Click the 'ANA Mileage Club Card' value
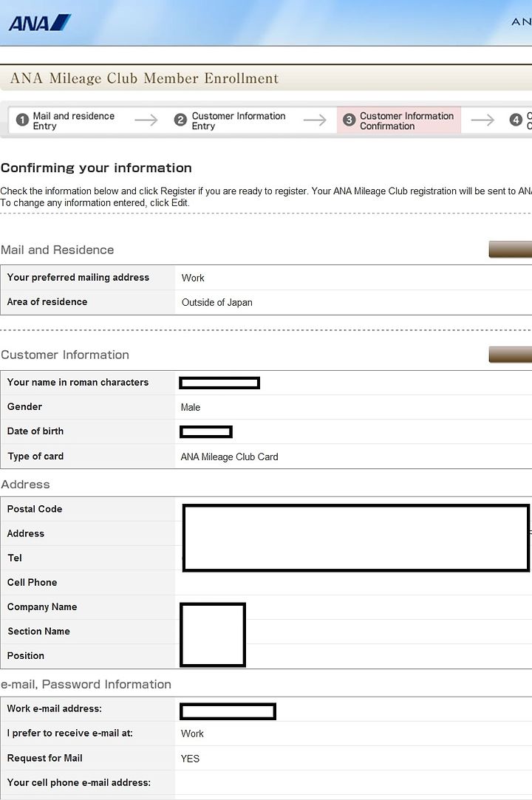This screenshot has height=800, width=532. 229,457
